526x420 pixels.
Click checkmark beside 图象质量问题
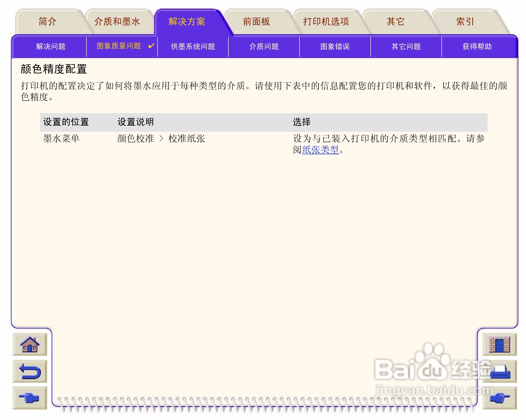151,46
